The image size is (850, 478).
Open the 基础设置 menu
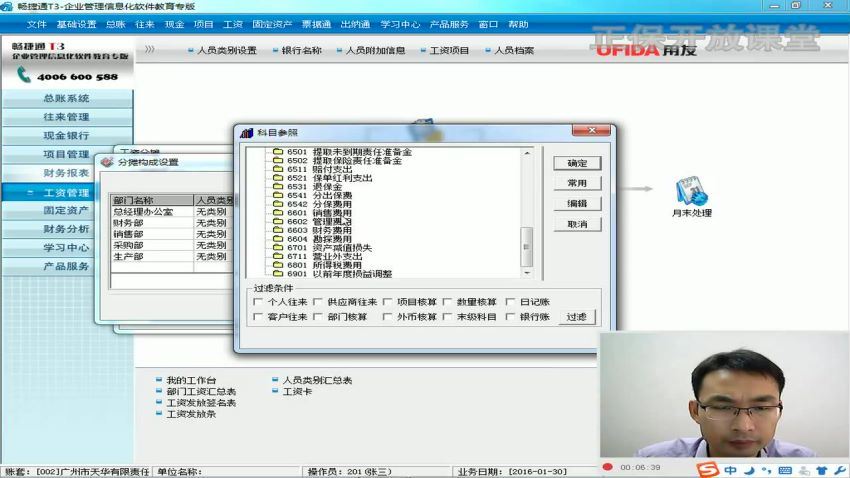coord(76,24)
